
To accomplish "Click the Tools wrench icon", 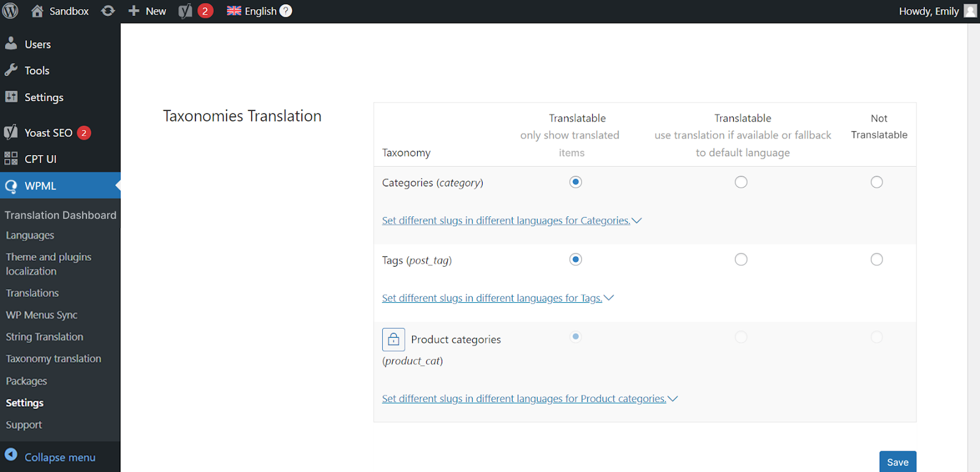I will pos(11,70).
